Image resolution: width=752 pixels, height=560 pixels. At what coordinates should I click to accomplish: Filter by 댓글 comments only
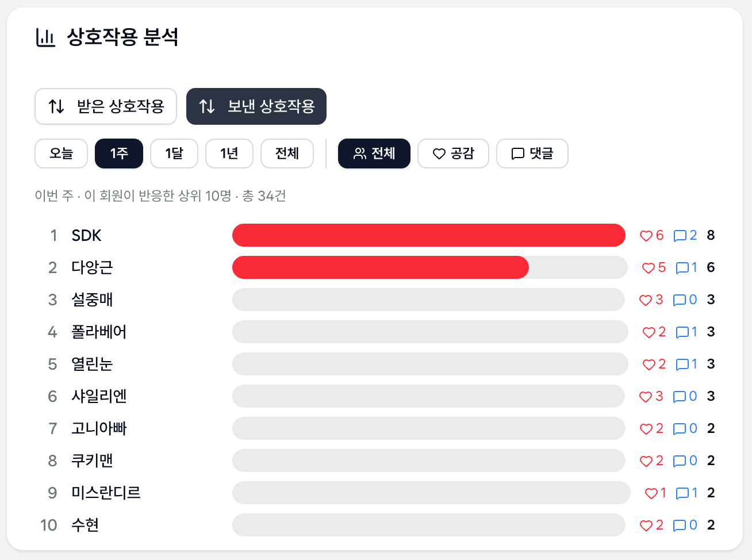click(532, 154)
